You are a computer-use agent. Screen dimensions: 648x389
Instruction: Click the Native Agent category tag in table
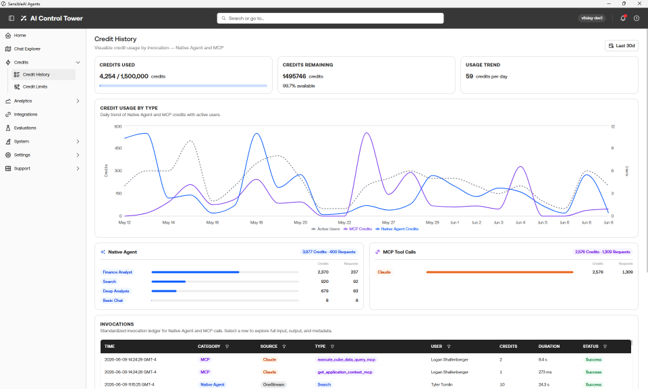click(x=212, y=384)
